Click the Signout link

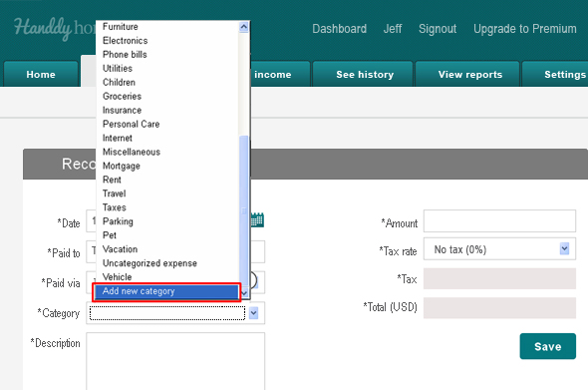point(438,29)
